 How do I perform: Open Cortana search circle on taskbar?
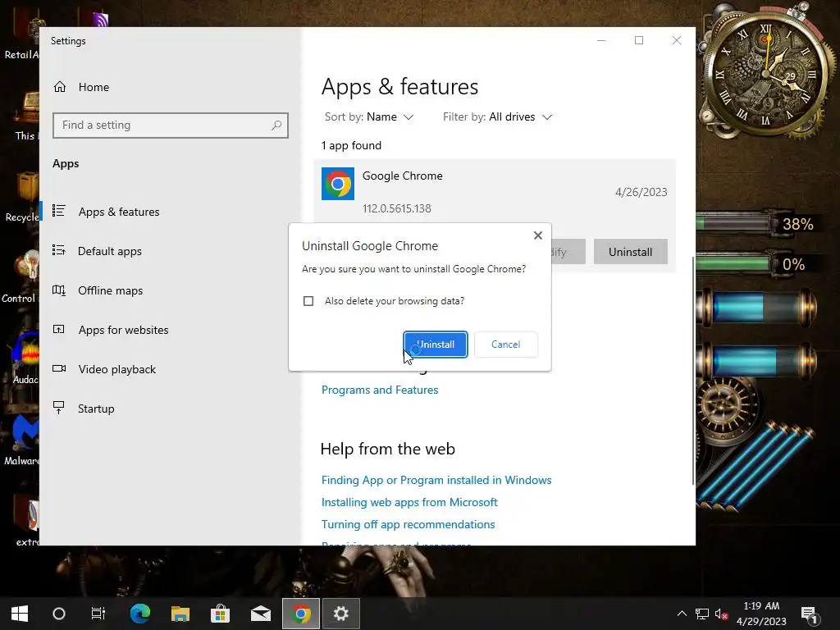pos(59,614)
